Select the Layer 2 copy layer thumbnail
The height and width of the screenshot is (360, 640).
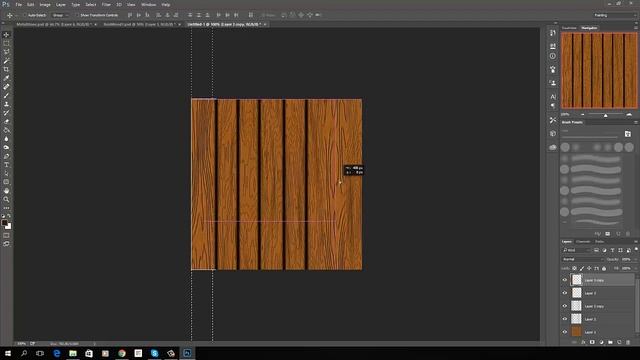[x=576, y=306]
